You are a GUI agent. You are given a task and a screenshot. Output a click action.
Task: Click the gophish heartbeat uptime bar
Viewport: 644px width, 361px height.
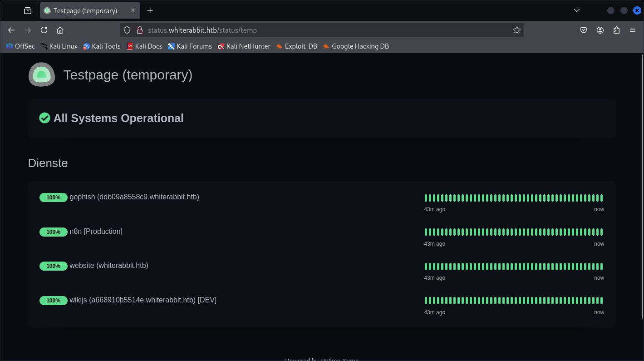point(513,198)
